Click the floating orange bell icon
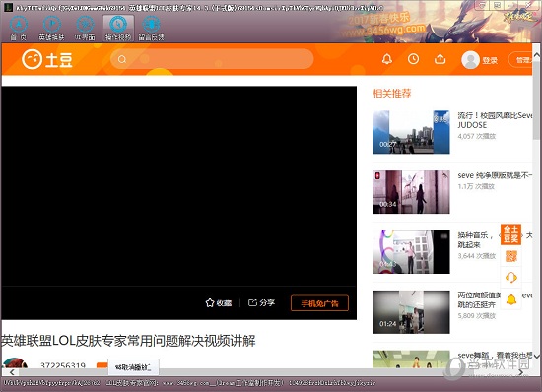The height and width of the screenshot is (392, 542). [511, 299]
